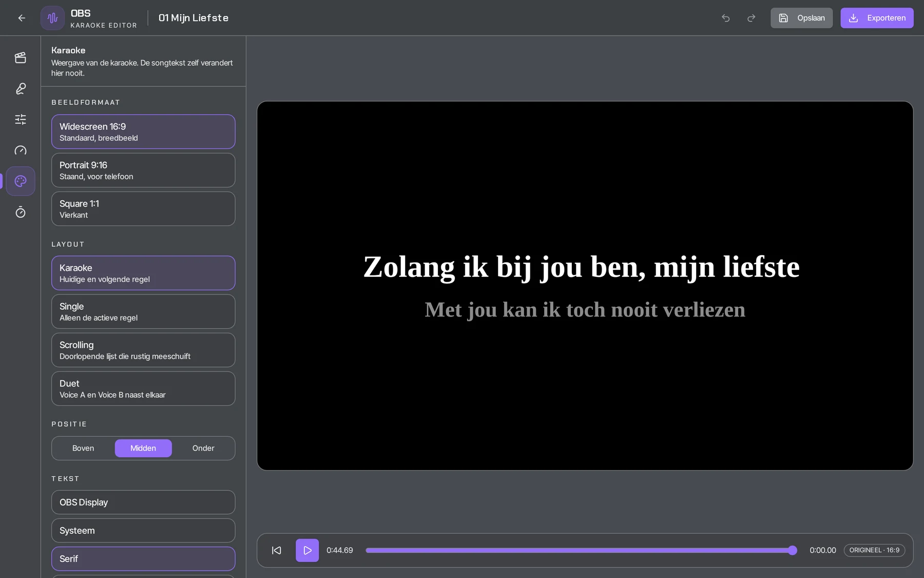Undo the last action
Screen dimensions: 924x578
[726, 18]
